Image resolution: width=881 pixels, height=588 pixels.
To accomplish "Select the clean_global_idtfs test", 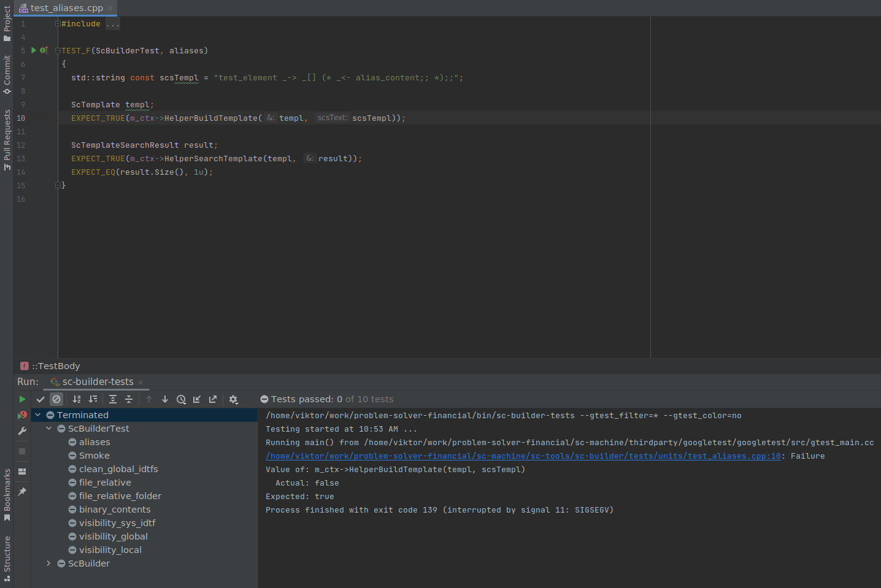I will pos(118,469).
